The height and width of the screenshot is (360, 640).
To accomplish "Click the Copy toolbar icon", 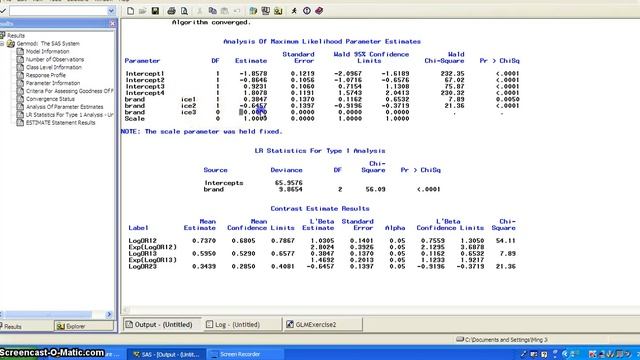I will tap(212, 11).
